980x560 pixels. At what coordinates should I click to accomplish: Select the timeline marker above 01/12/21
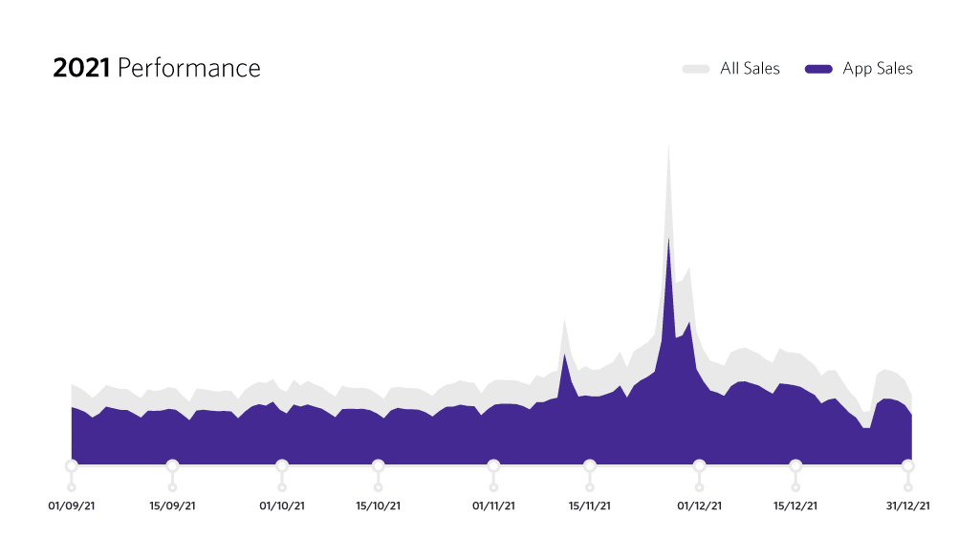tap(699, 465)
